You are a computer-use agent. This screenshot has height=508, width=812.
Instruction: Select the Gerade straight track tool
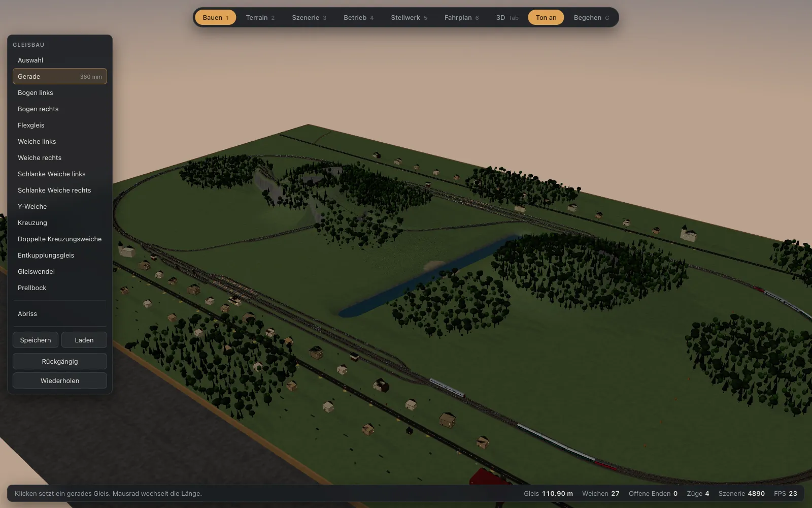pyautogui.click(x=60, y=76)
